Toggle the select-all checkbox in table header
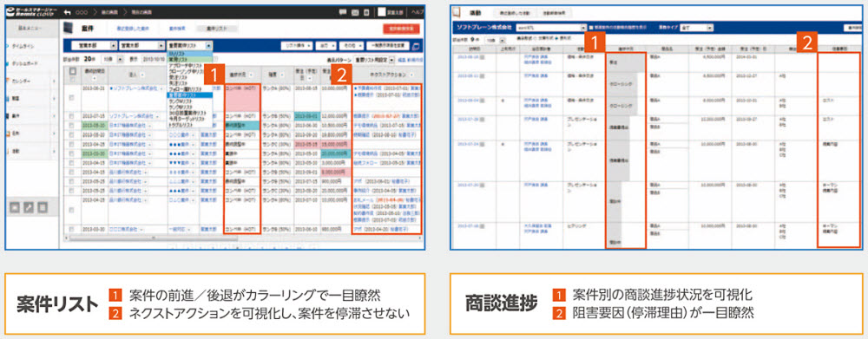This screenshot has width=868, height=339. [72, 71]
